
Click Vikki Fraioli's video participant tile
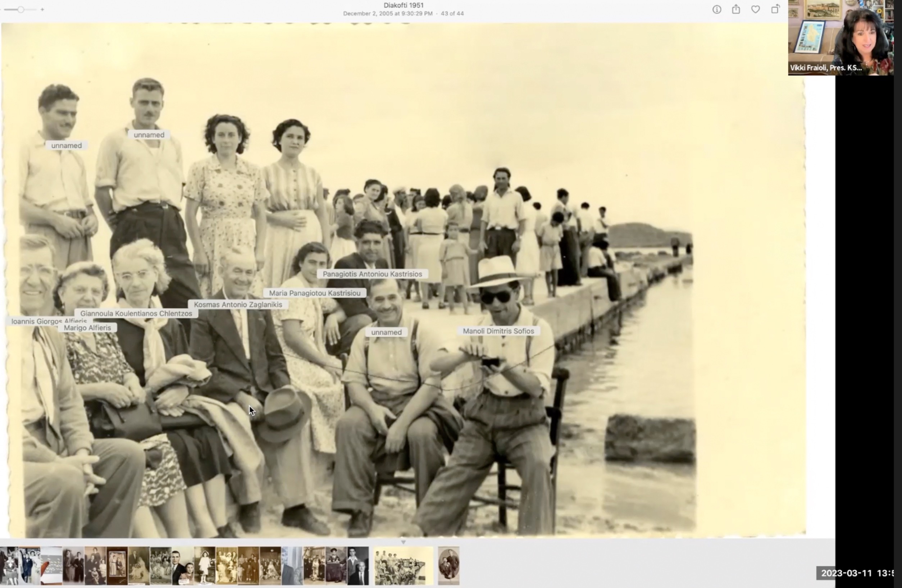(840, 38)
